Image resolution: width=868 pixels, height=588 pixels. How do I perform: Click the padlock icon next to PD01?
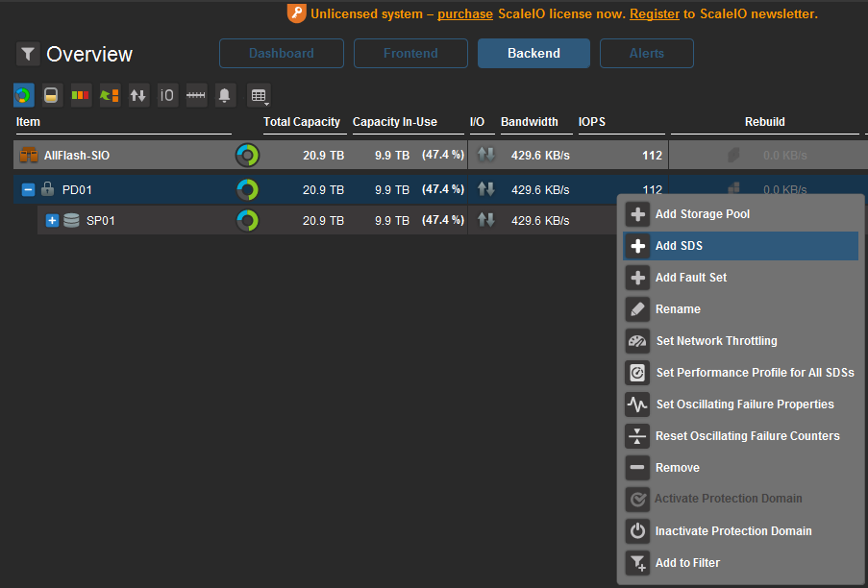pyautogui.click(x=48, y=189)
